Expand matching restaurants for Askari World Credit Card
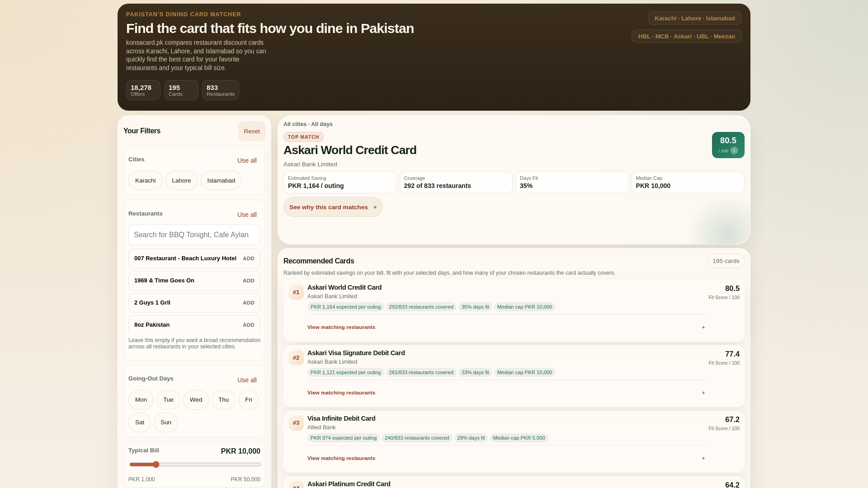 click(x=506, y=327)
